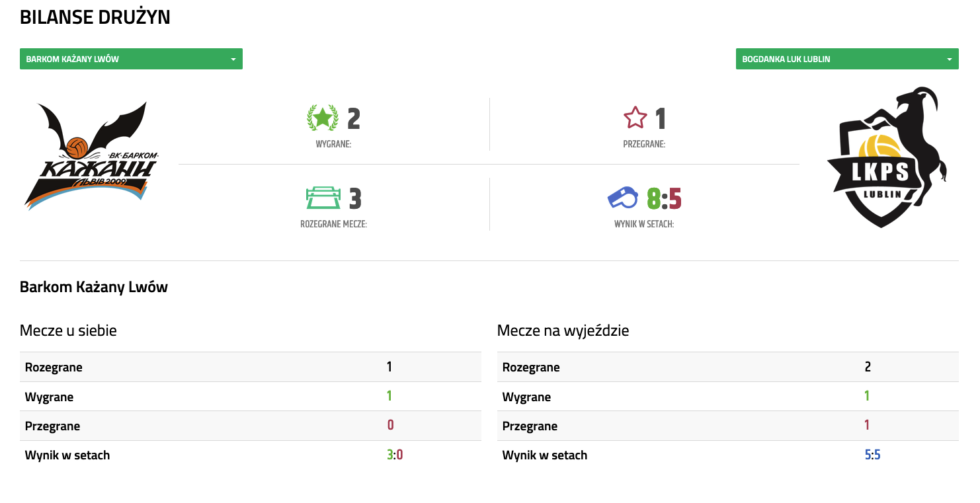980x503 pixels.
Task: Click the Wygrane label under the laurel
Action: point(333,144)
